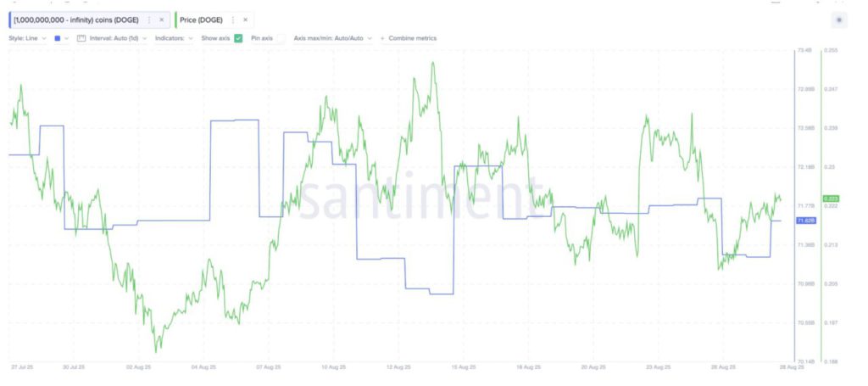The image size is (868, 386).
Task: Open the blue line color picker
Action: [x=58, y=38]
